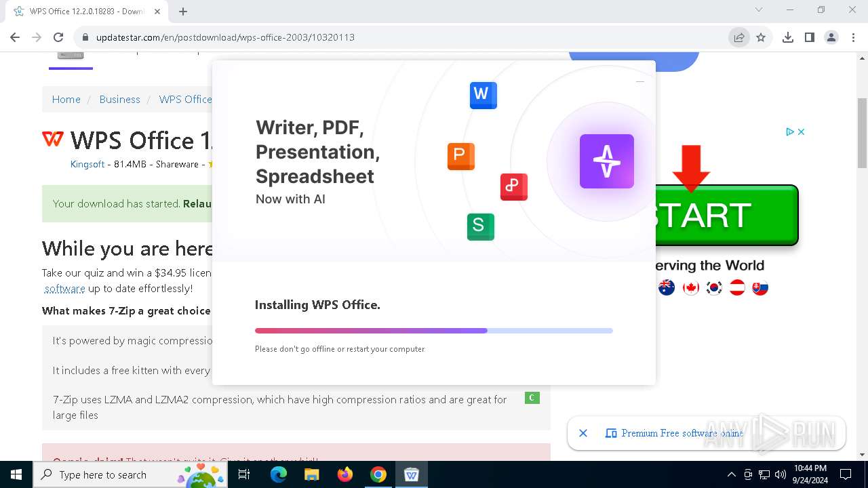Viewport: 868px width, 488px height.
Task: Click the WPS Presentation P icon
Action: [460, 157]
